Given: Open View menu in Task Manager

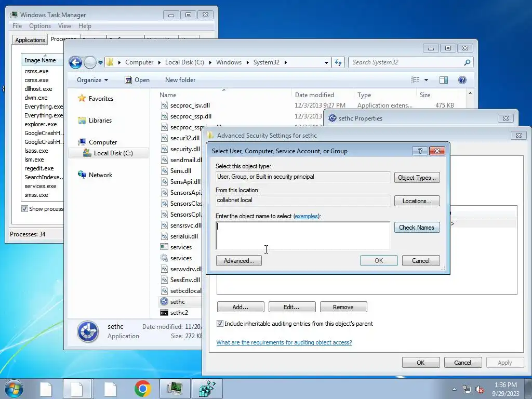Looking at the screenshot, I should (64, 26).
